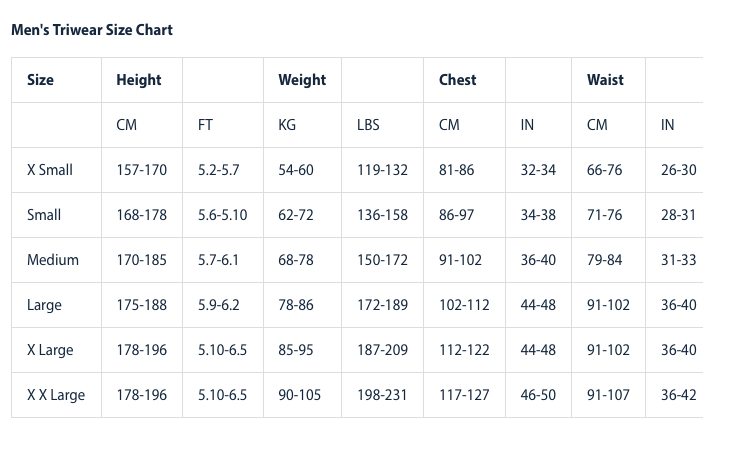This screenshot has width=750, height=459.
Task: Select the X X Large row label
Action: pyautogui.click(x=56, y=395)
